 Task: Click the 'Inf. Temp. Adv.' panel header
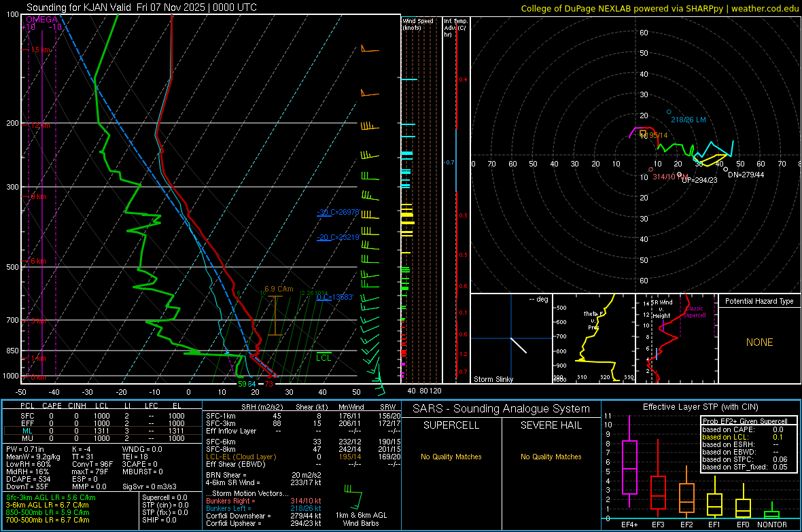(455, 27)
